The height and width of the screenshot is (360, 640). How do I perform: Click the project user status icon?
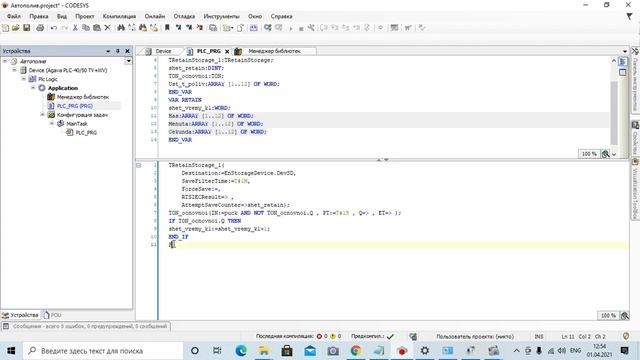(413, 336)
